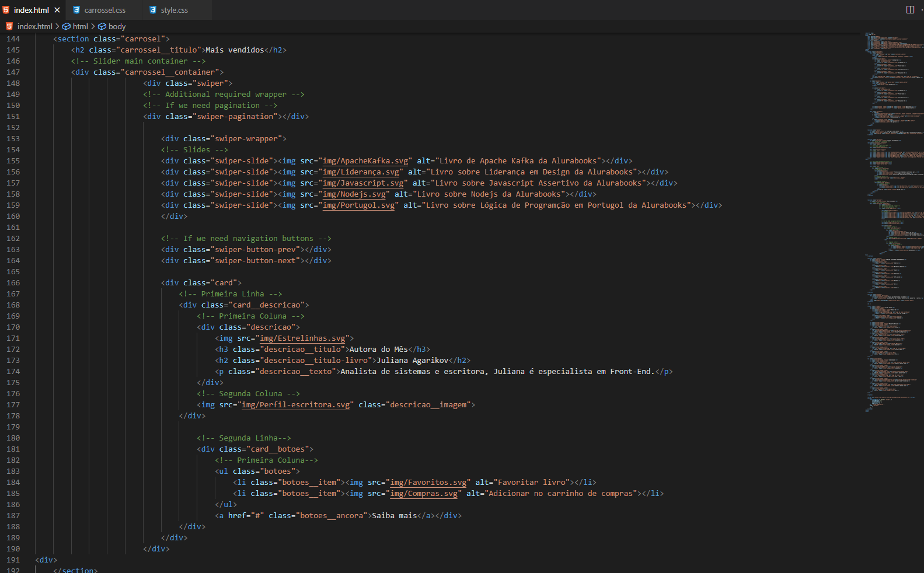Click the text "Saiba mais"
This screenshot has width=924, height=573.
pos(395,516)
